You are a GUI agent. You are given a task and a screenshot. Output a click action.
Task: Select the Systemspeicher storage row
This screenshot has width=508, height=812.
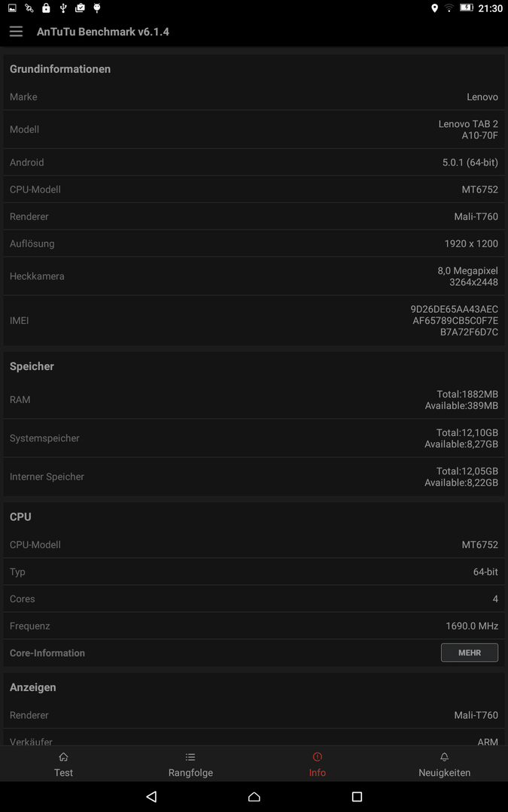click(254, 438)
